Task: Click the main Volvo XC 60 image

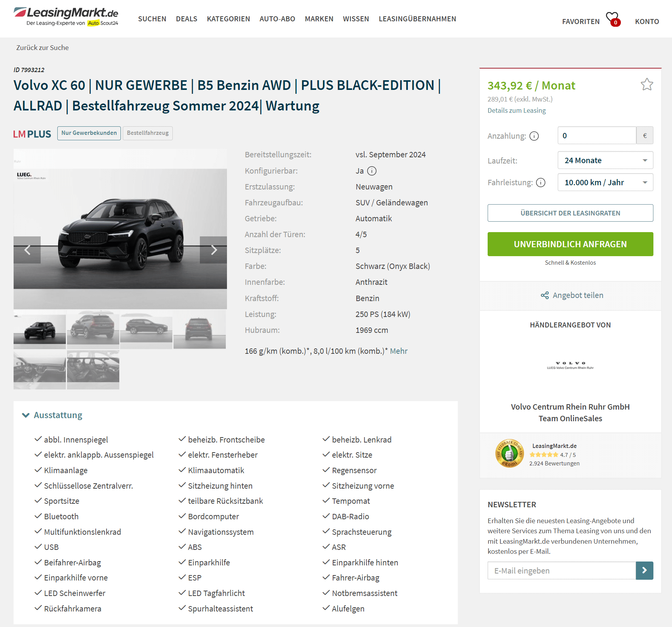Action: (120, 229)
